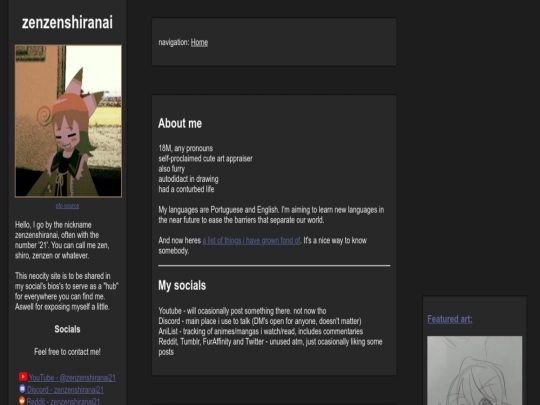The image size is (540, 405).
Task: Click the 18M, any pronouns line
Action: (186, 148)
